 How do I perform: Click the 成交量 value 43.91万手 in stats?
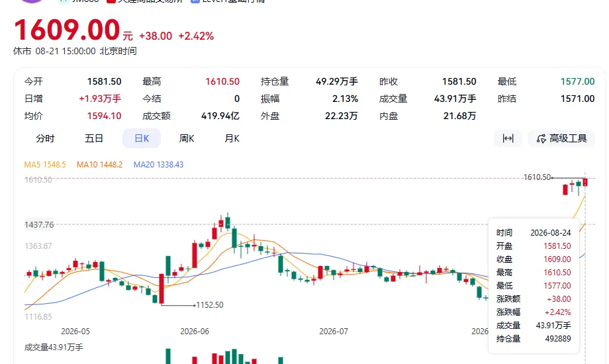pyautogui.click(x=455, y=99)
